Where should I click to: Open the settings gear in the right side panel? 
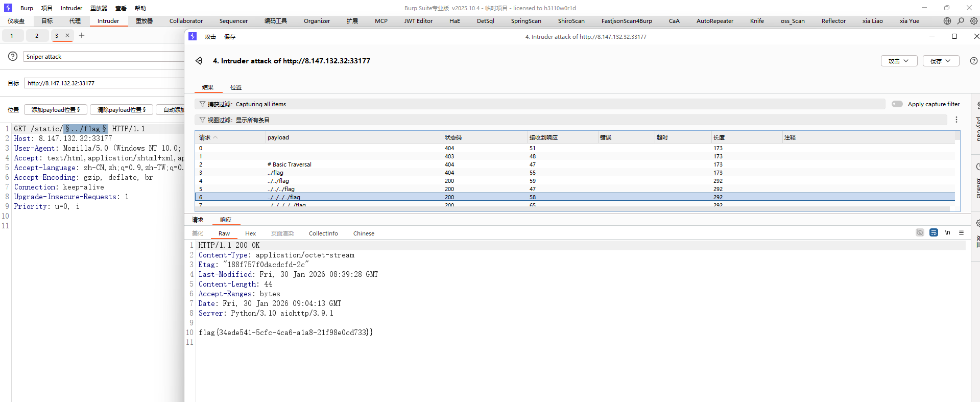click(x=977, y=223)
